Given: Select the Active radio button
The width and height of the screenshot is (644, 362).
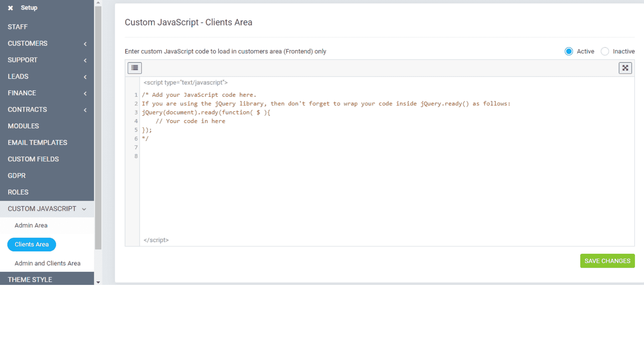Looking at the screenshot, I should click(569, 51).
